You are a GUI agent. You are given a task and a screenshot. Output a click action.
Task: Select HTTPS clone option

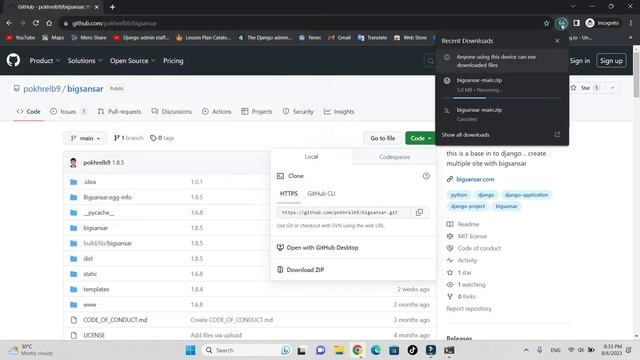289,193
